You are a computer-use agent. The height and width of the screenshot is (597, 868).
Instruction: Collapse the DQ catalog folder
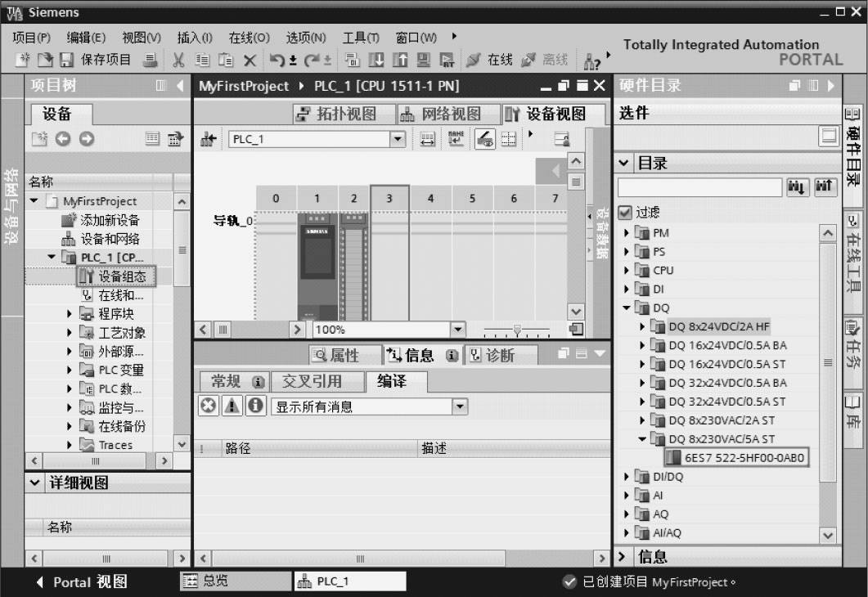pos(627,307)
